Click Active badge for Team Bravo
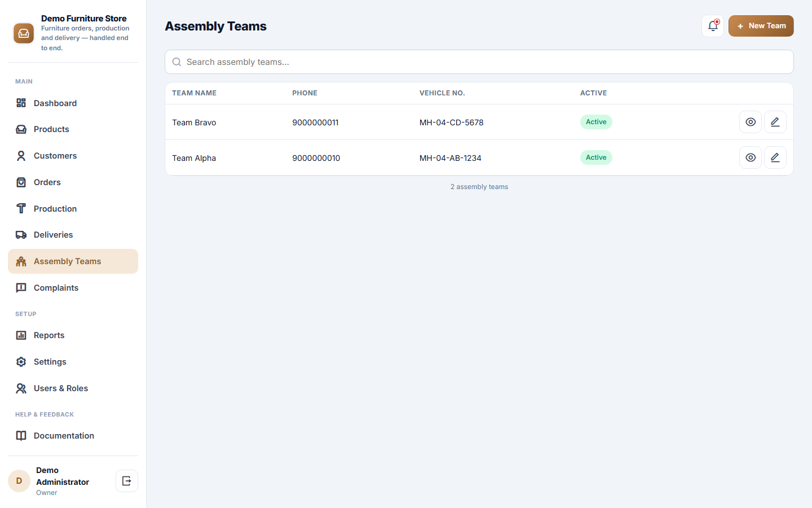The width and height of the screenshot is (812, 508). 596,122
